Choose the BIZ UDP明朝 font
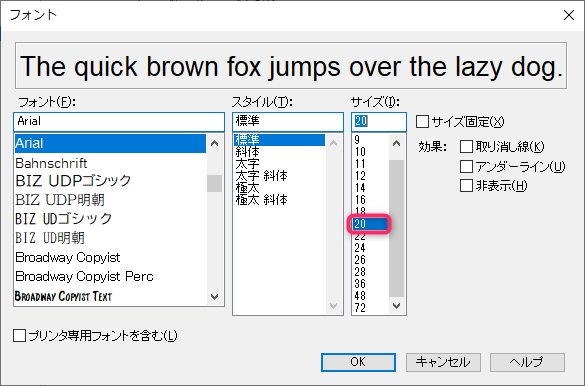The height and width of the screenshot is (386, 585). 110,200
